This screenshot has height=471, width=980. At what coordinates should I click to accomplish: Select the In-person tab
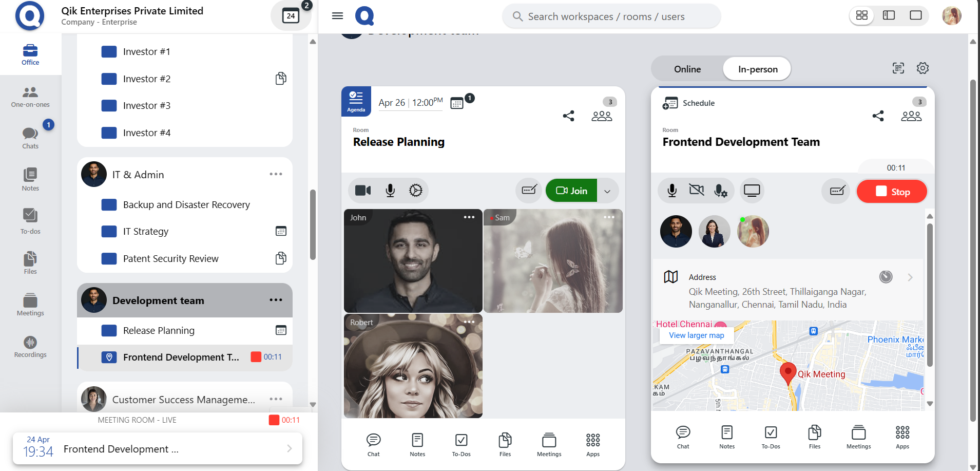coord(757,69)
